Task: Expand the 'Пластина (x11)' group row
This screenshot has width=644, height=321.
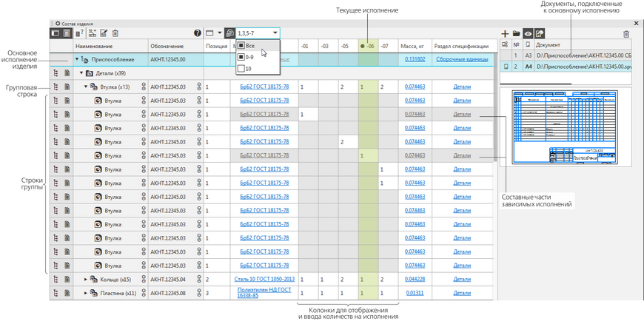Action: click(x=86, y=294)
